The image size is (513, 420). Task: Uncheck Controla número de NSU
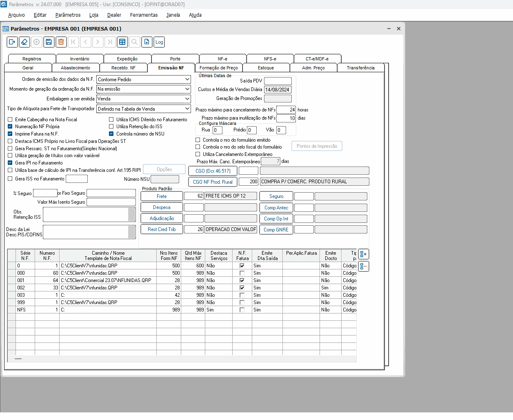pos(111,134)
